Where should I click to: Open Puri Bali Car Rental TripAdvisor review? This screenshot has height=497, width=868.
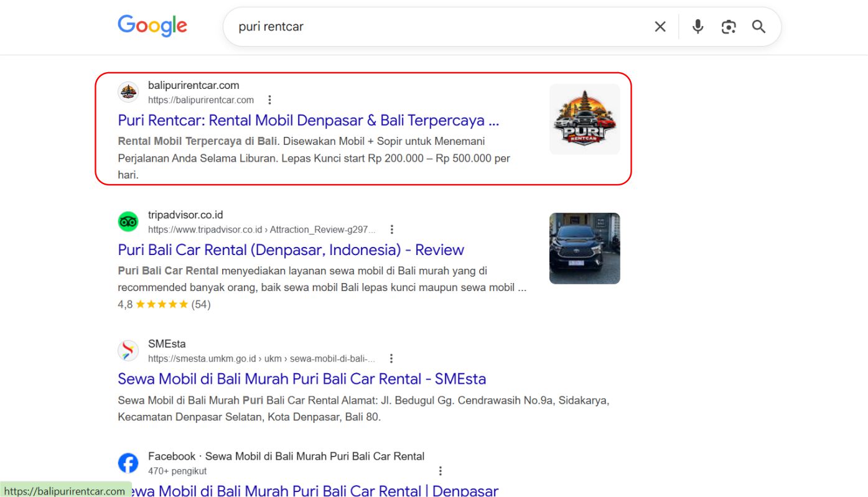click(290, 249)
